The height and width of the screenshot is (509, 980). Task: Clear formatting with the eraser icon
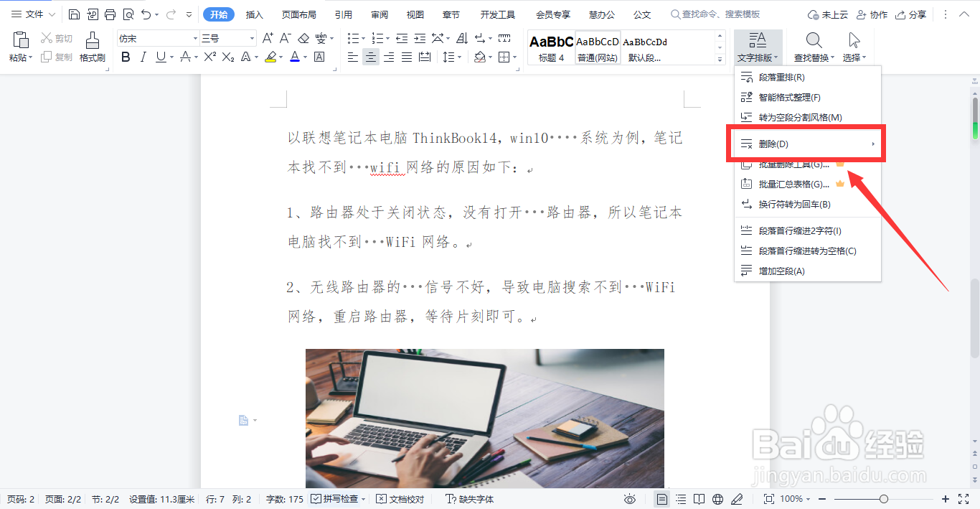point(303,38)
